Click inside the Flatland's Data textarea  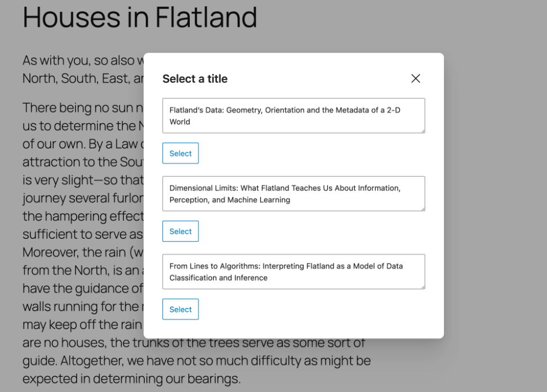click(x=293, y=115)
